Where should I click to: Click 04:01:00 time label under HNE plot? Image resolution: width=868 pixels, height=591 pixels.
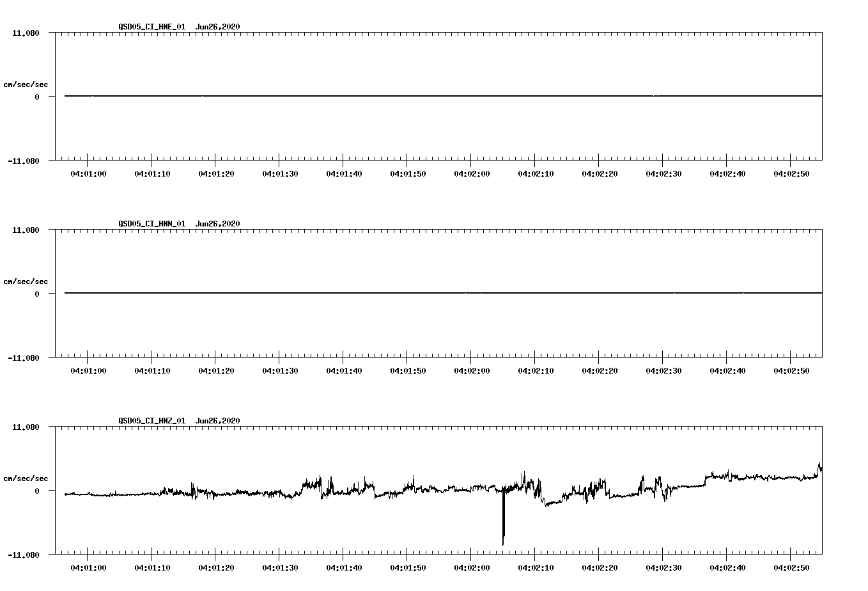point(88,174)
